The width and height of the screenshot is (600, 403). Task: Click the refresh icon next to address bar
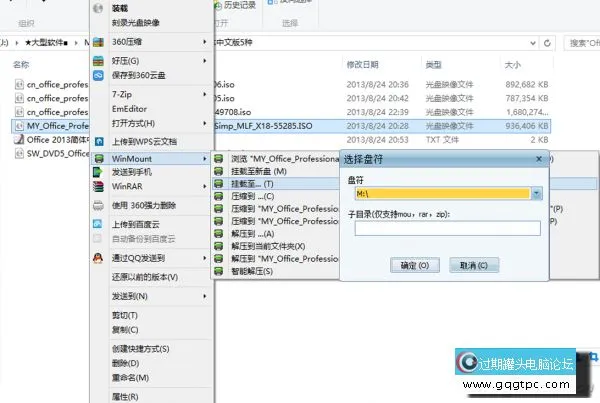click(547, 43)
